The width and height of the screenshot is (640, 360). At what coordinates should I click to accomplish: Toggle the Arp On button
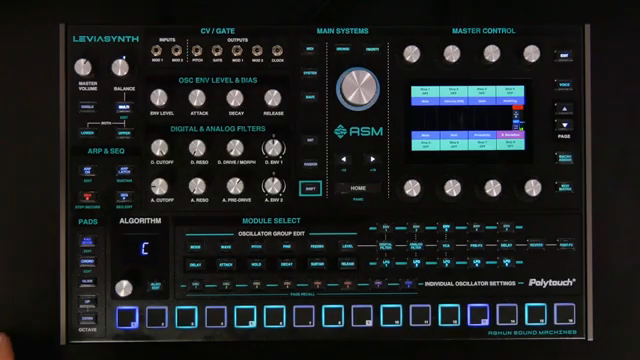click(x=87, y=170)
